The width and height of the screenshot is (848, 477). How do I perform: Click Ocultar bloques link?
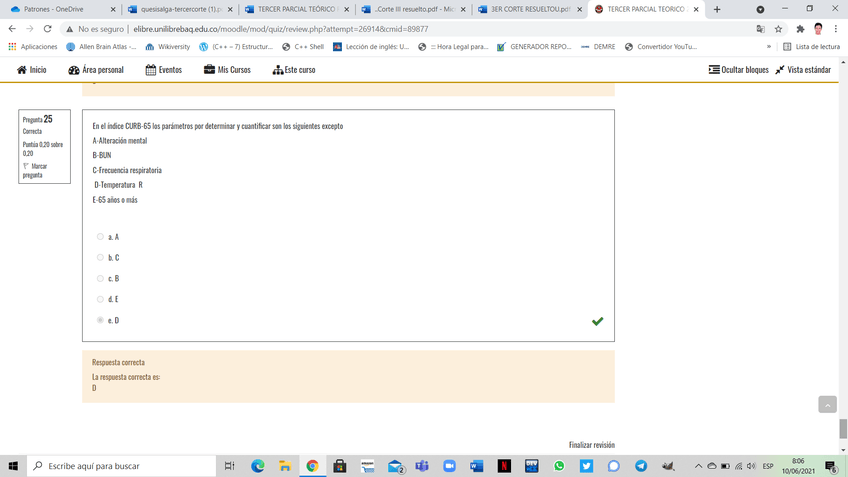pos(738,70)
